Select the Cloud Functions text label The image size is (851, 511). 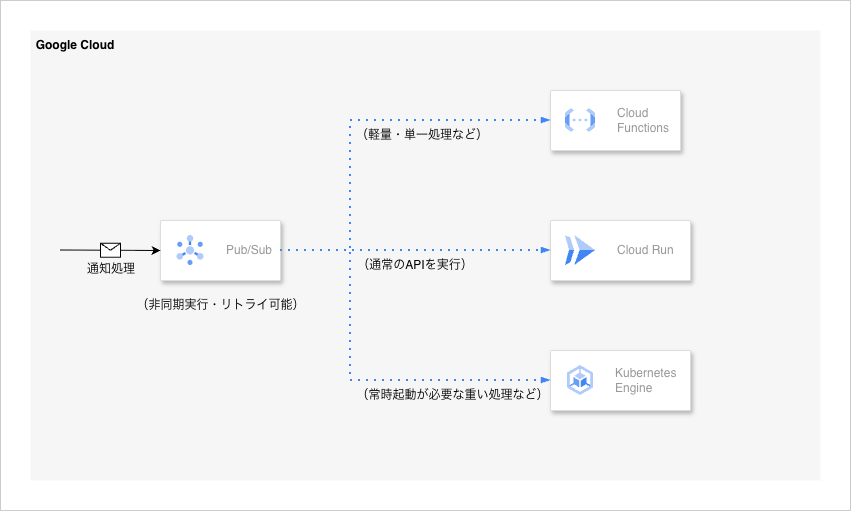[x=642, y=120]
